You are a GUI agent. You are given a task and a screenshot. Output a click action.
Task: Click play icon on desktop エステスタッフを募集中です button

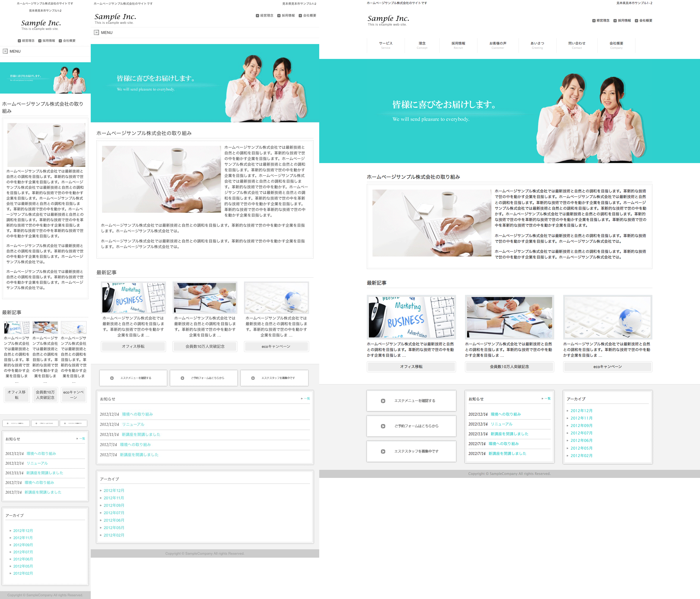point(383,452)
